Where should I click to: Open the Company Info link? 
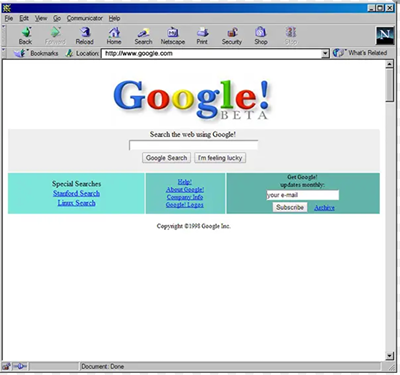(x=185, y=197)
